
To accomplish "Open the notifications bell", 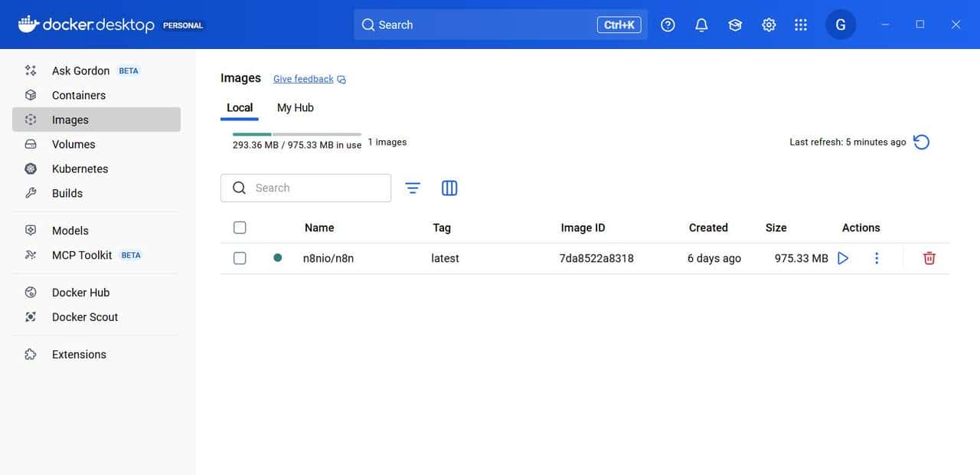I will click(701, 25).
